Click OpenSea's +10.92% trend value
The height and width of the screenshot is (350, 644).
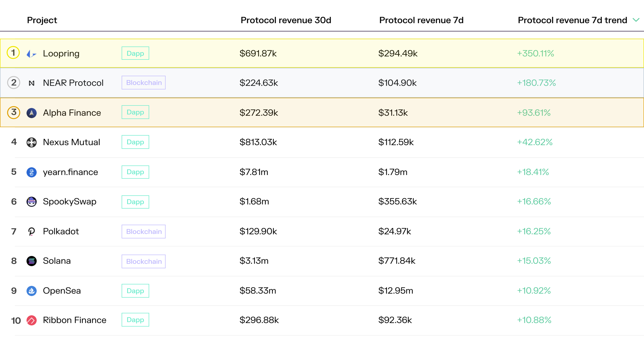[534, 291]
